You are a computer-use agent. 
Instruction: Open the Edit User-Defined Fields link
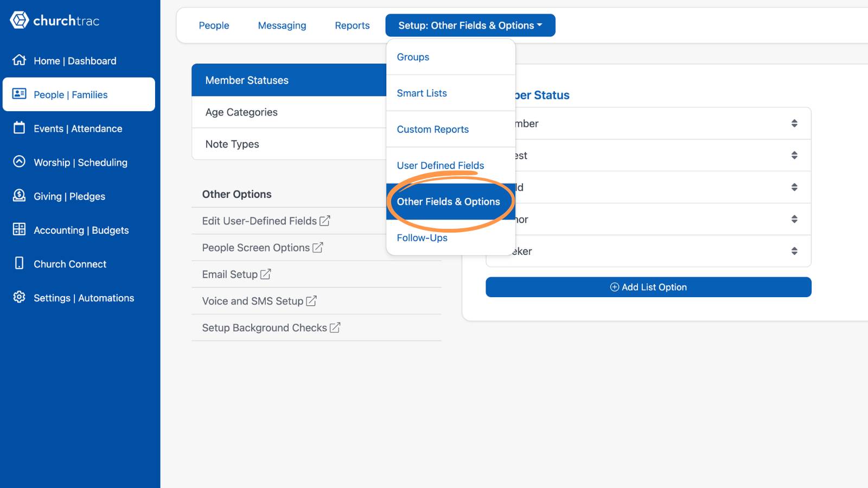tap(266, 221)
